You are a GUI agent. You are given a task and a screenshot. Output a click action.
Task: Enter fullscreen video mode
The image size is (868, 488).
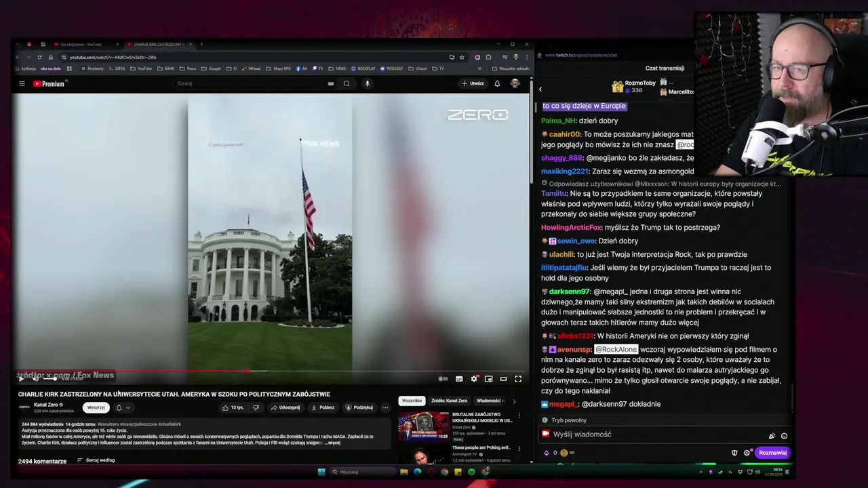point(518,379)
